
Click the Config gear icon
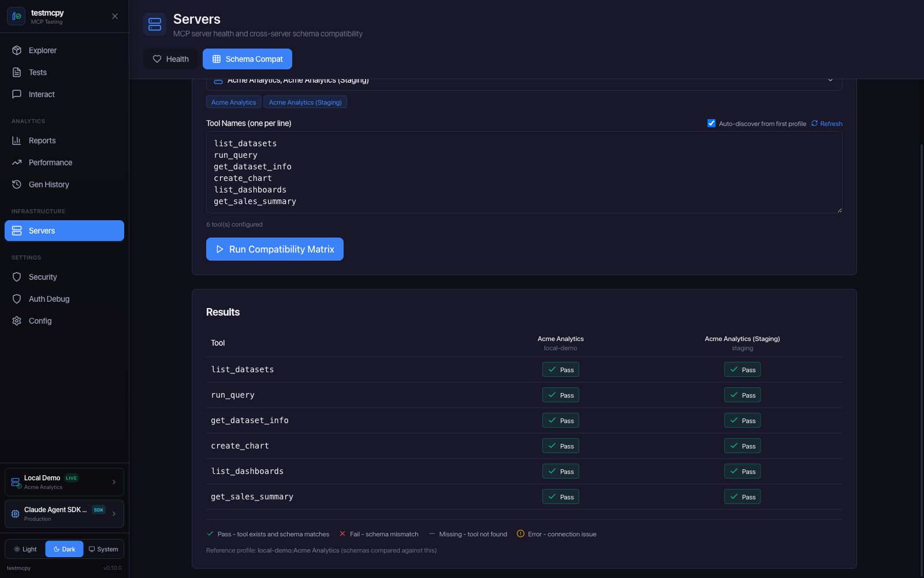(x=17, y=321)
